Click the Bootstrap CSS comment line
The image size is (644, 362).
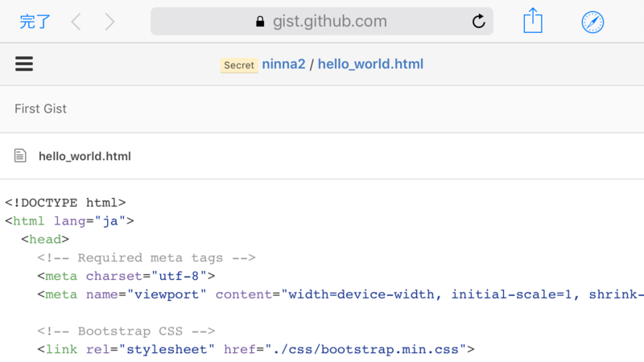(126, 331)
